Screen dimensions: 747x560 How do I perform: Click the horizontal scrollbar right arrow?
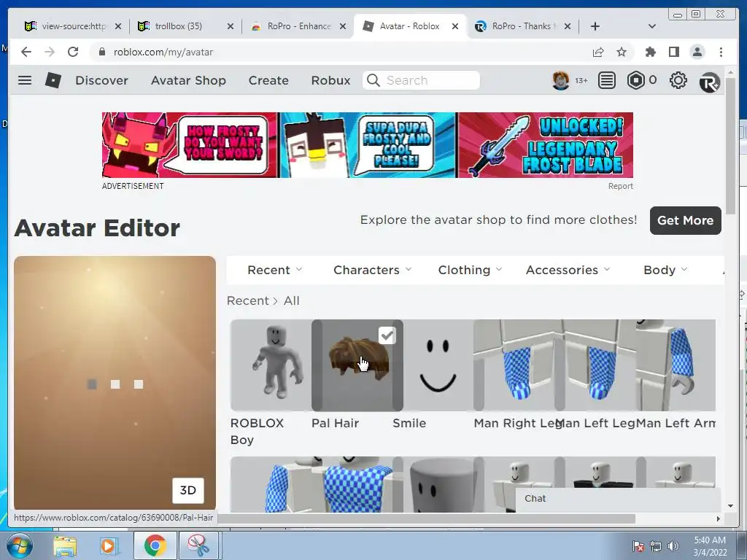[719, 518]
